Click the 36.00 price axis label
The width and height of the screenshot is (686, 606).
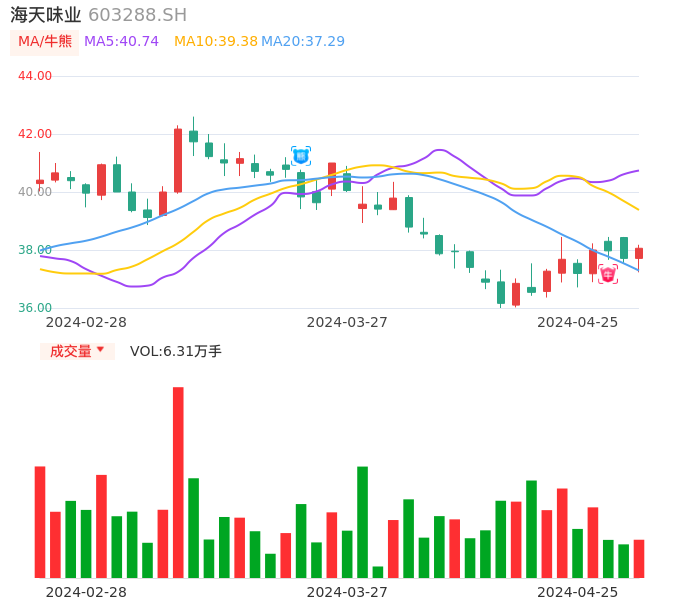coord(35,308)
